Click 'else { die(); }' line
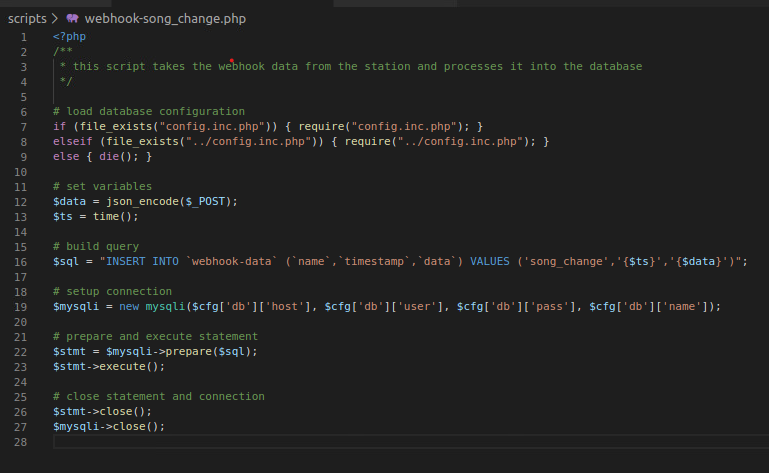 pos(103,157)
